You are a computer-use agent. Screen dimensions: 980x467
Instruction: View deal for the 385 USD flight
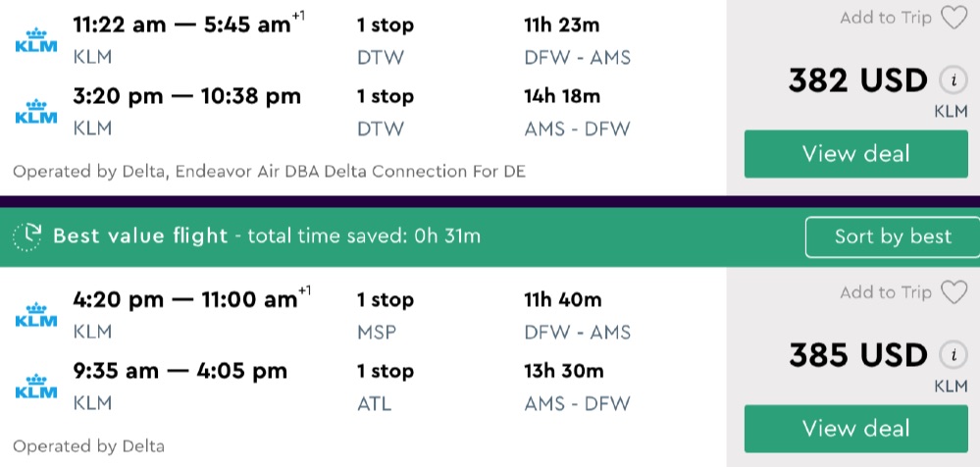pos(855,429)
